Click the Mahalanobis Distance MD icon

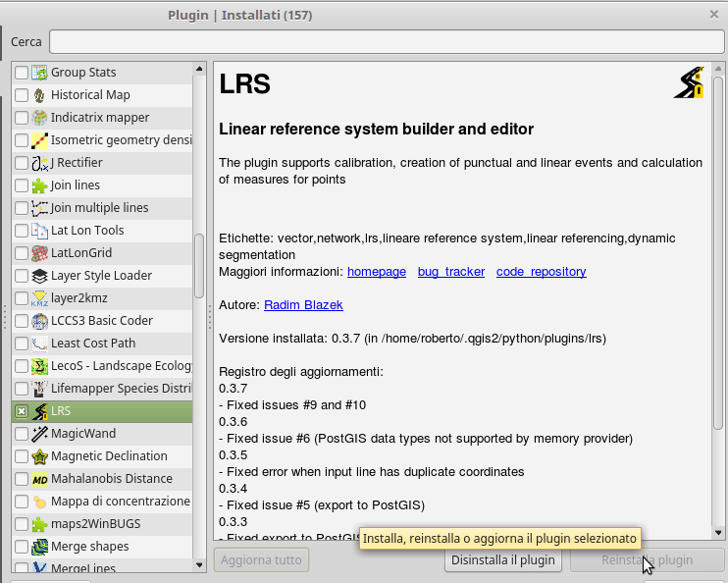point(39,479)
